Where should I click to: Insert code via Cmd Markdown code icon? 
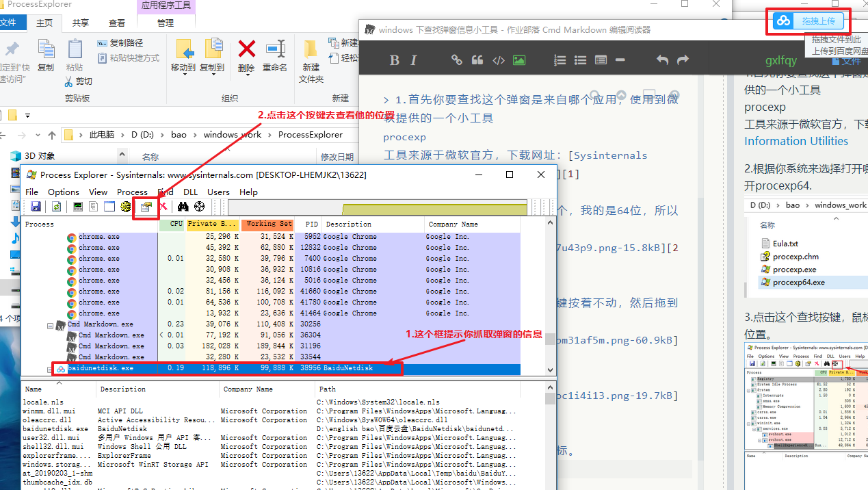[499, 60]
